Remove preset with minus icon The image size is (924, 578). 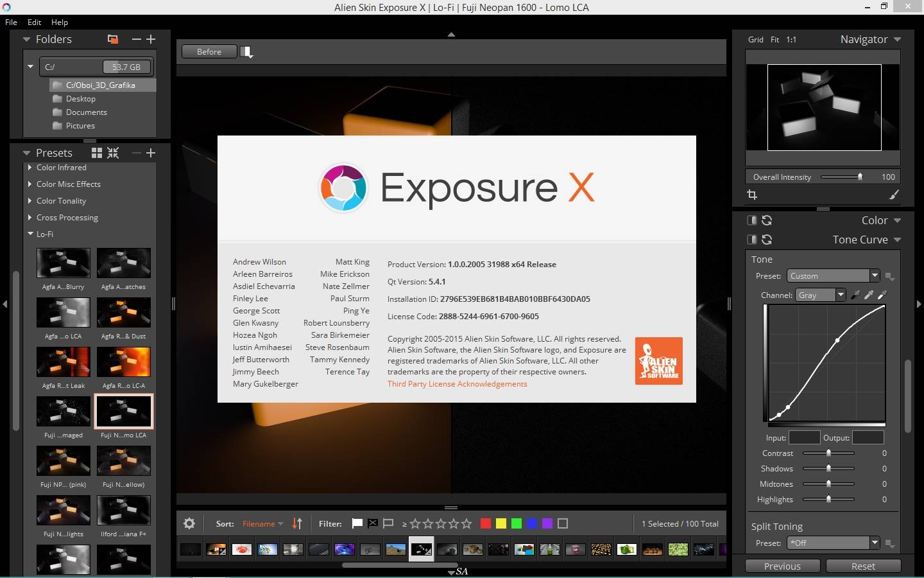[x=136, y=153]
